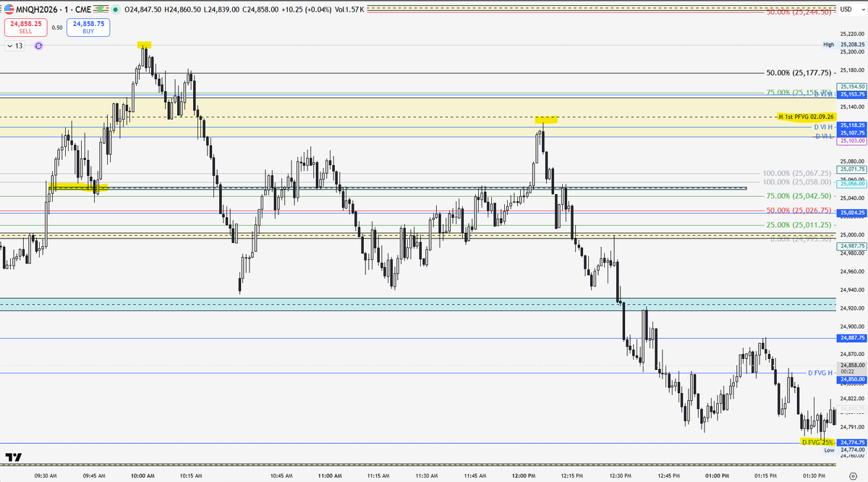Click the High label on price scale
The image size is (868, 482).
[x=829, y=45]
